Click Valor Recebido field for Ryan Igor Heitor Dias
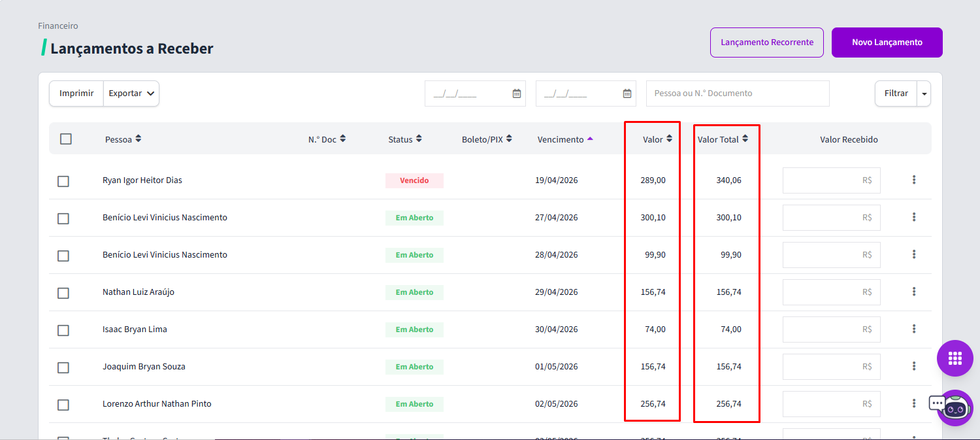The width and height of the screenshot is (980, 440). tap(832, 180)
